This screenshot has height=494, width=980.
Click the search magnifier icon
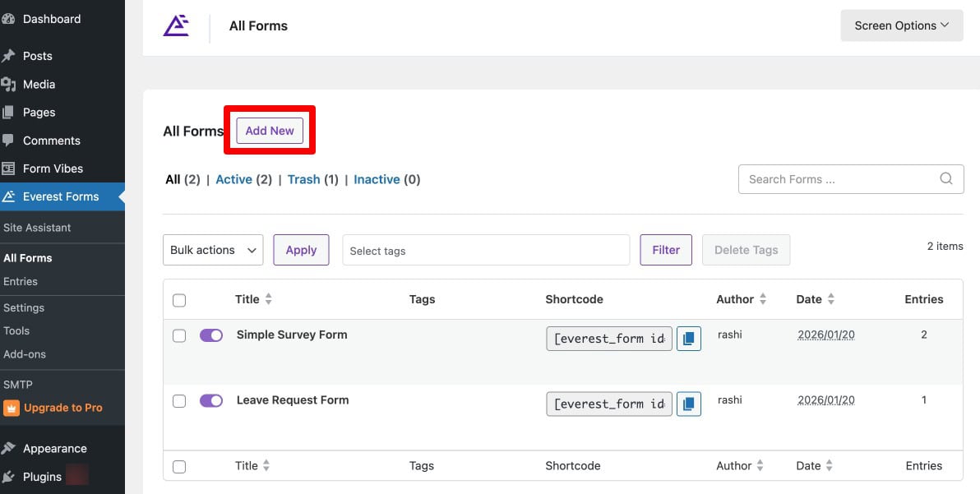coord(946,178)
